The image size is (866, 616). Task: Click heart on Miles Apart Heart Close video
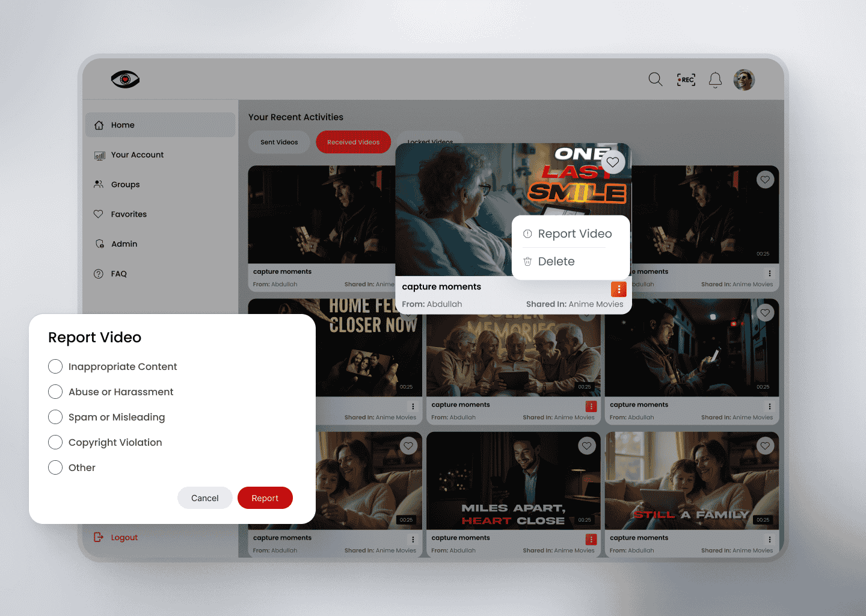pos(586,446)
